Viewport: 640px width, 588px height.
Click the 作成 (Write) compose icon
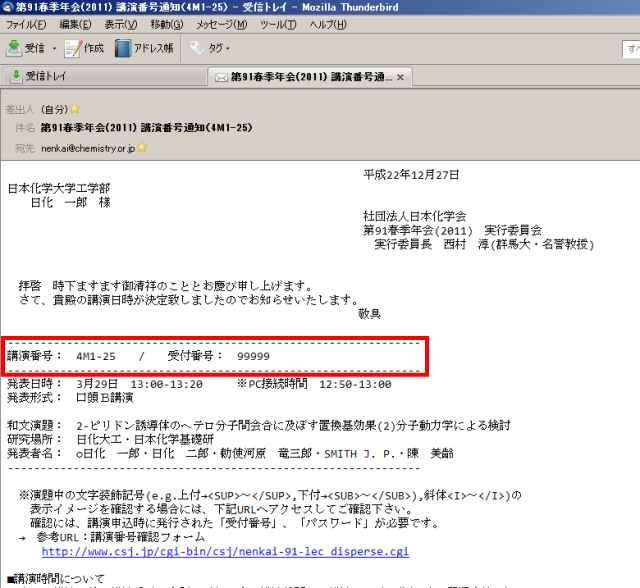click(x=74, y=48)
